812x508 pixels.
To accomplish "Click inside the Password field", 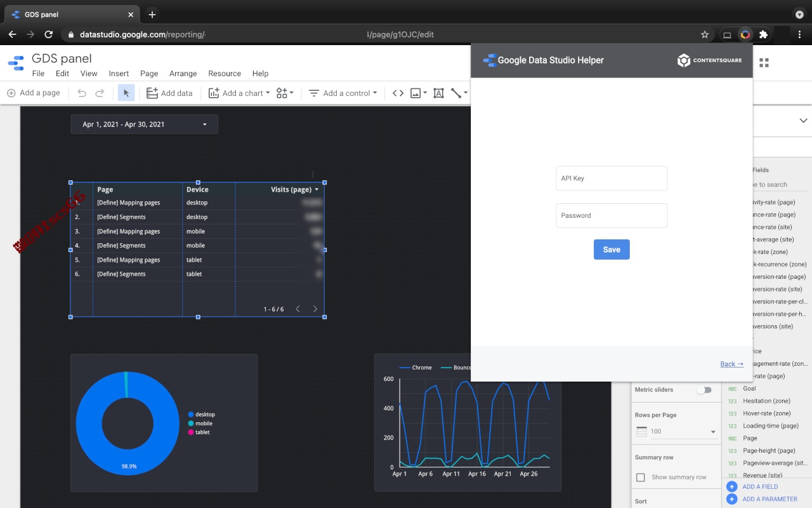I will 612,215.
